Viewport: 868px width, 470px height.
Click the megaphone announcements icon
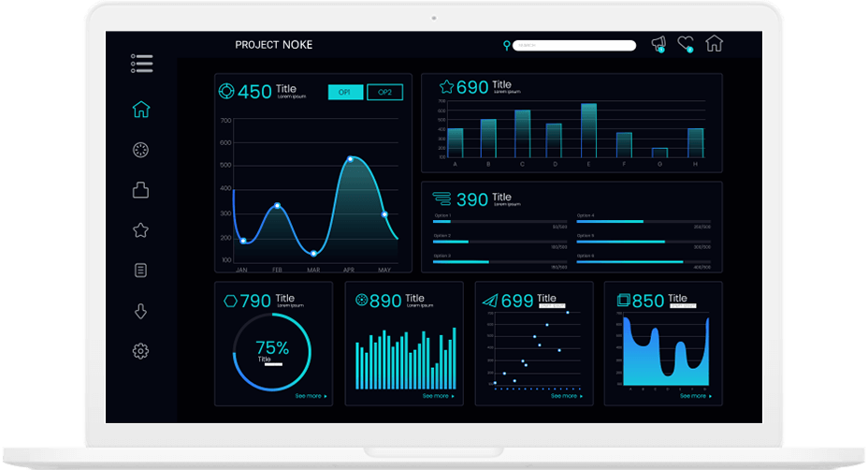tap(658, 44)
